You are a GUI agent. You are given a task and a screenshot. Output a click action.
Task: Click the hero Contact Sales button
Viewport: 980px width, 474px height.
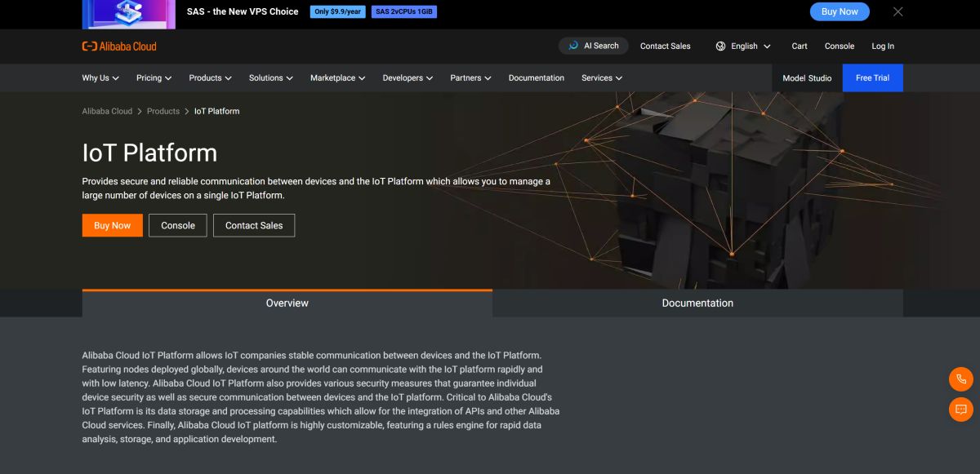pyautogui.click(x=254, y=225)
